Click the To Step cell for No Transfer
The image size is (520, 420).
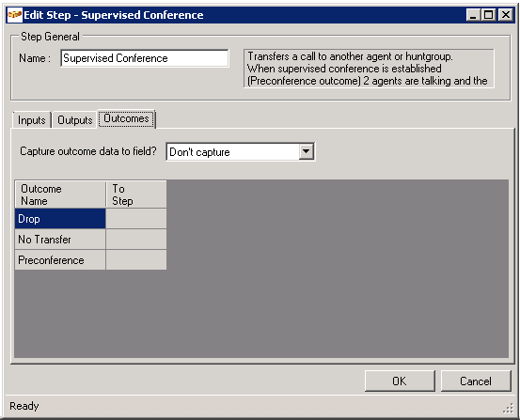136,240
